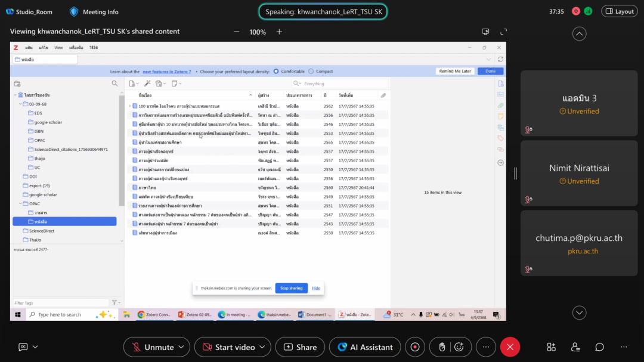Open the Chat panel icon

tap(599, 347)
